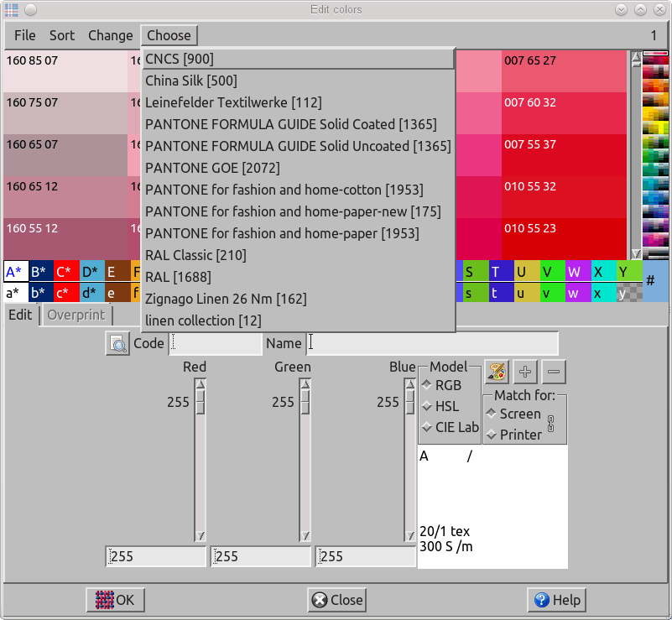Select the CIE Lab color model
The image size is (672, 620).
pos(450,427)
